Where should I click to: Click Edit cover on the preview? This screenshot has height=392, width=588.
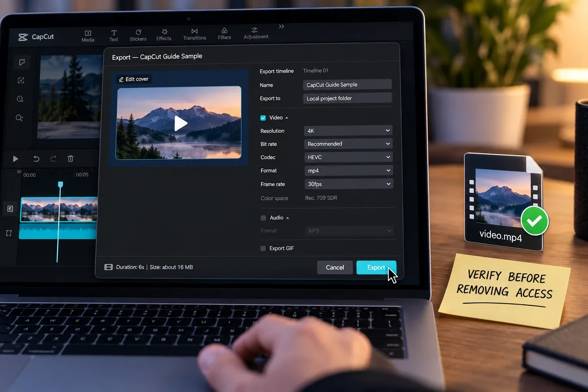coord(134,79)
